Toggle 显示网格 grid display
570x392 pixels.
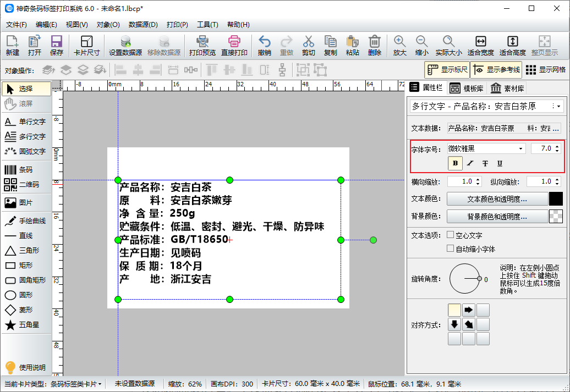tap(546, 70)
